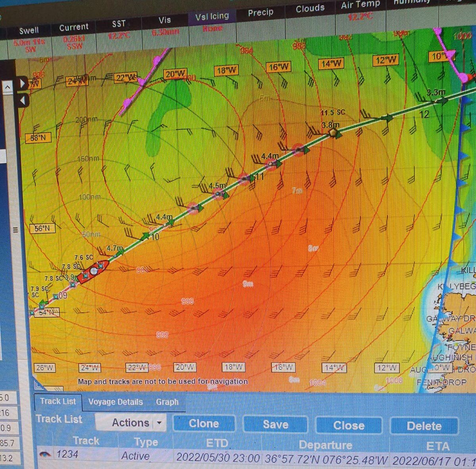The height and width of the screenshot is (469, 476).
Task: Select the Air Temp layer tab
Action: pyautogui.click(x=360, y=5)
